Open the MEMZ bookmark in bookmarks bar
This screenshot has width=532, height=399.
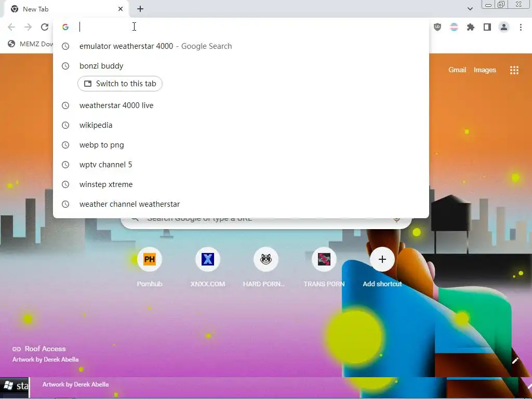click(31, 44)
